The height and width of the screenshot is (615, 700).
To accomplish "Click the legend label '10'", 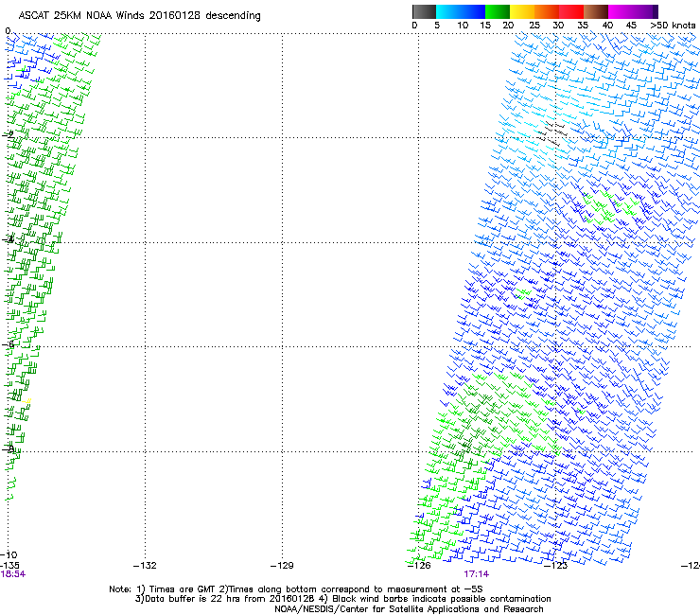I will tap(463, 26).
